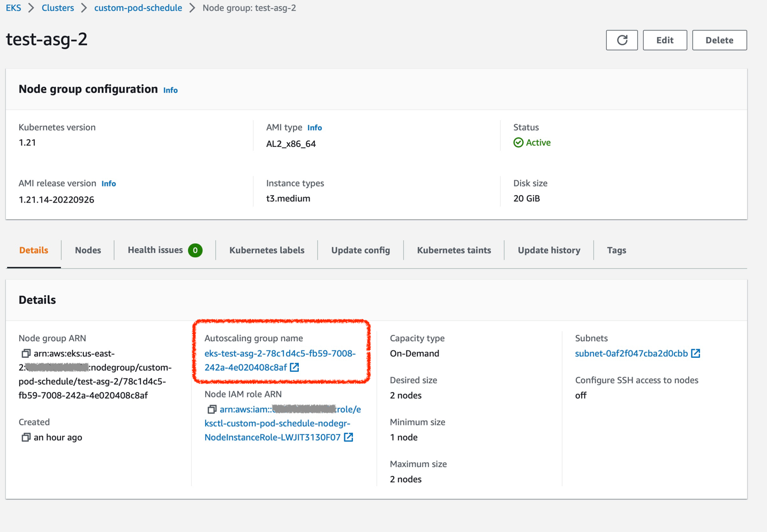Image resolution: width=767 pixels, height=532 pixels.
Task: Click the Node group ARN text
Action: pos(95,374)
